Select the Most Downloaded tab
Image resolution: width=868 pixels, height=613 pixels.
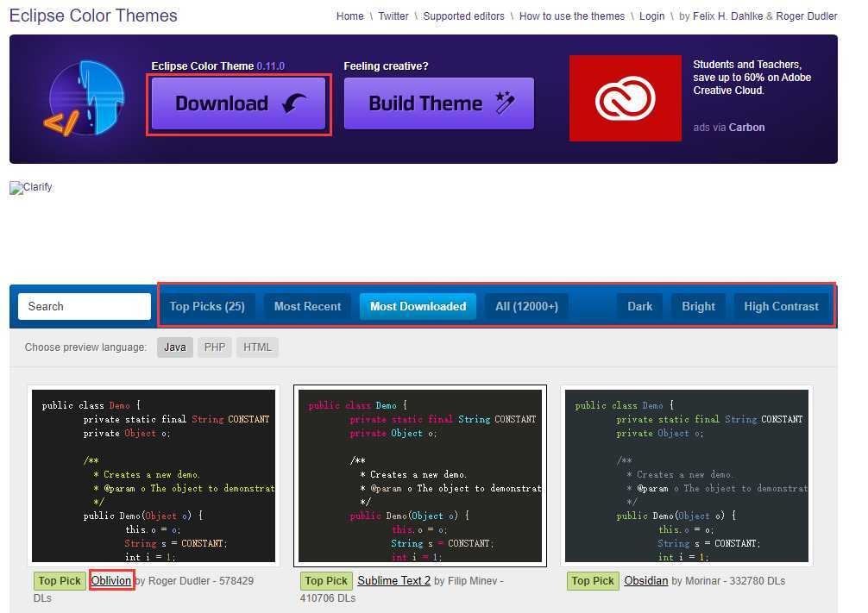(x=418, y=307)
